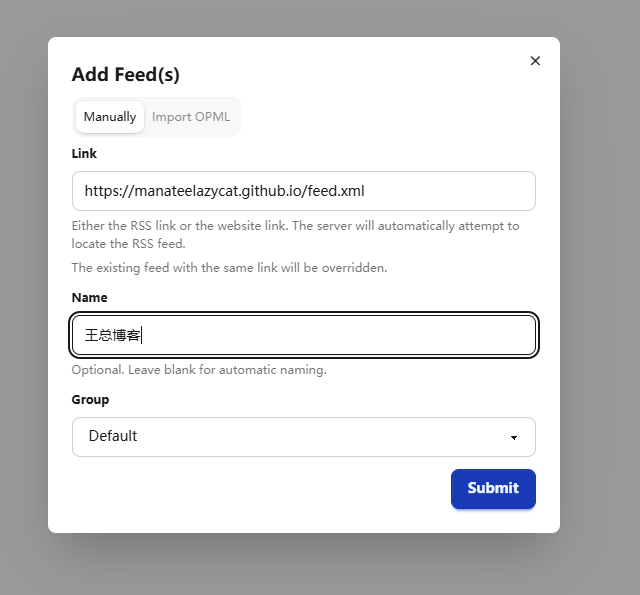
Task: Focus the Name field containing 王总博客
Action: pyautogui.click(x=304, y=335)
